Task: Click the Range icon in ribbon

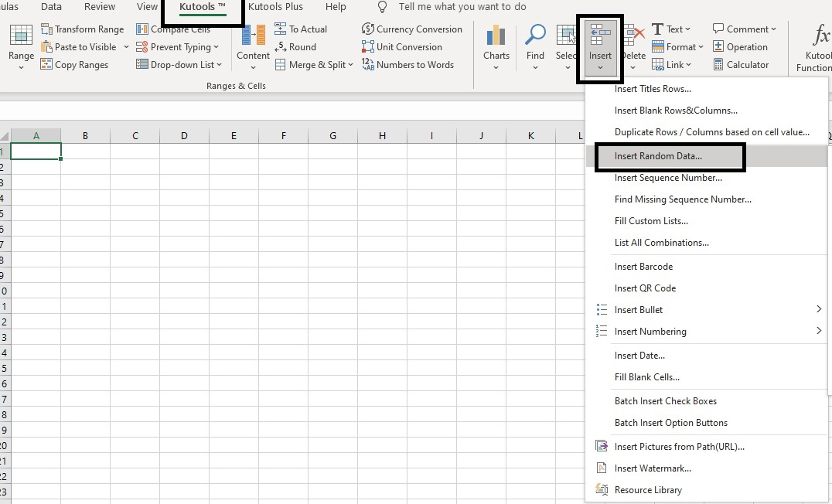Action: tap(21, 35)
